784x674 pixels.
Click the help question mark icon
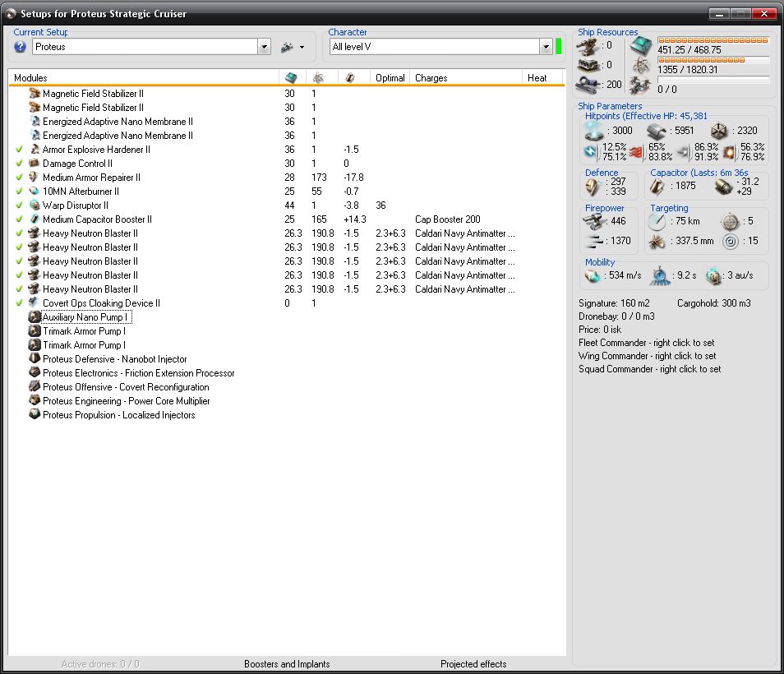(x=20, y=47)
